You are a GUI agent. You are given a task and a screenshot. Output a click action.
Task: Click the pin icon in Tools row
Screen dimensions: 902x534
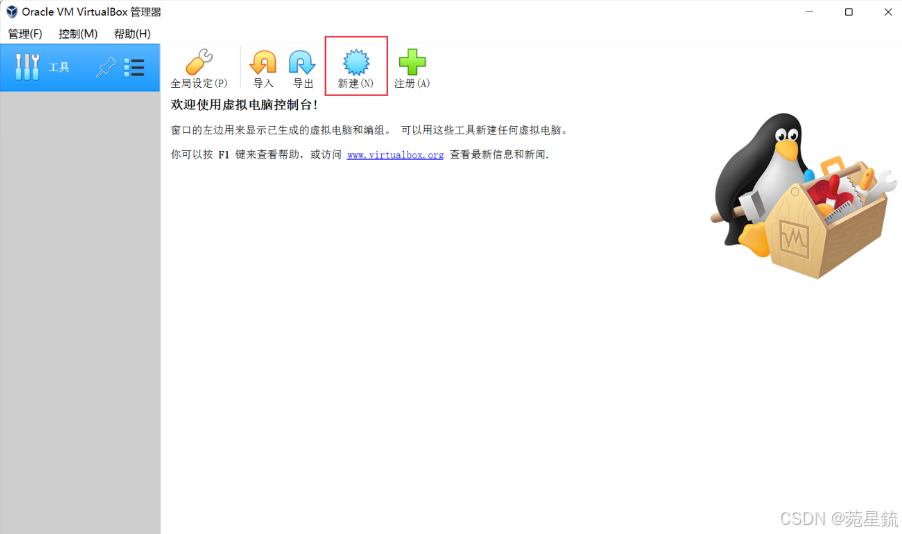pyautogui.click(x=106, y=67)
